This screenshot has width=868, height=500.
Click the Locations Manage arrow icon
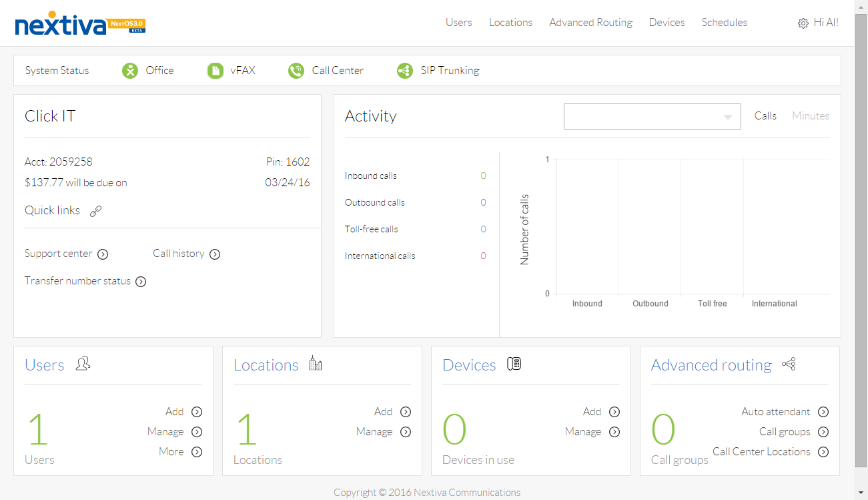[x=406, y=432]
